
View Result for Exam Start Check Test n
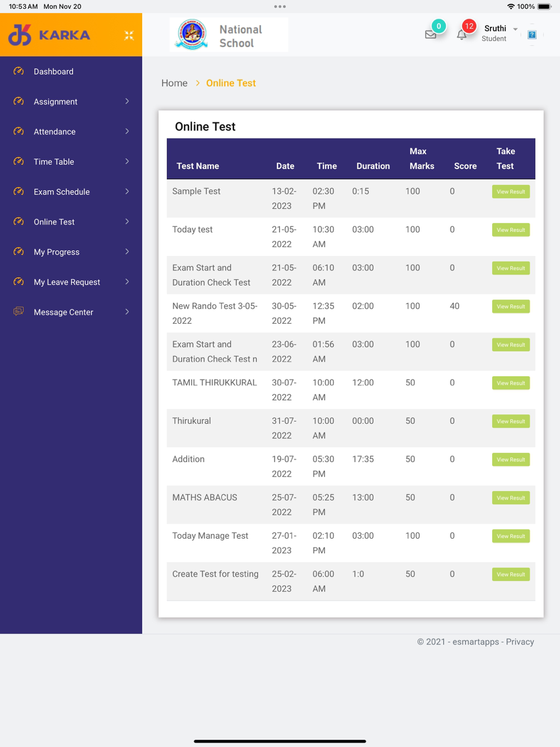point(511,344)
